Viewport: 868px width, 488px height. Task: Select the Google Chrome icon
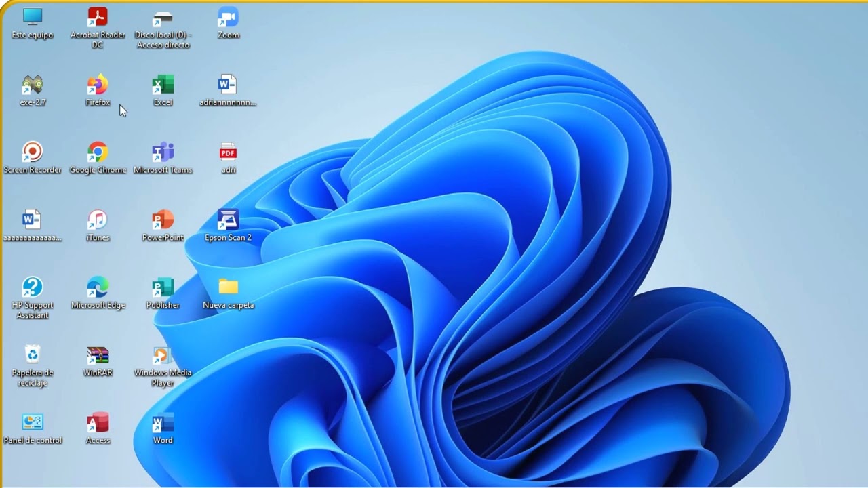(x=98, y=158)
